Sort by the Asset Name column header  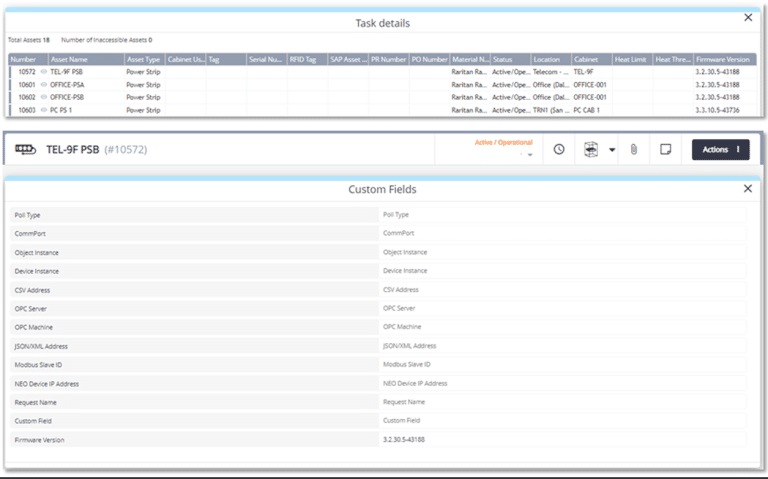pos(80,59)
